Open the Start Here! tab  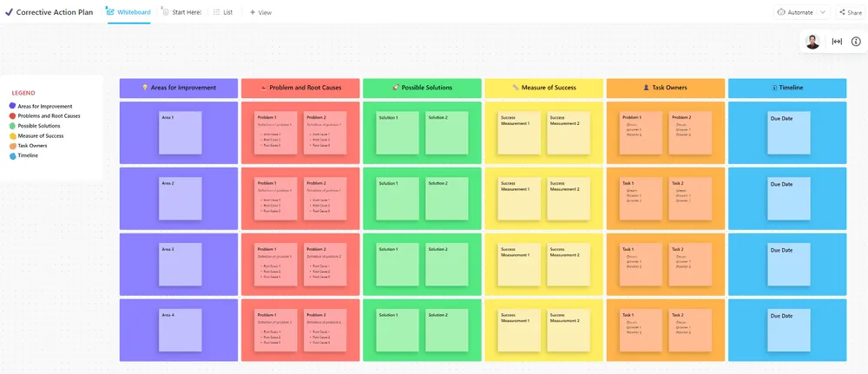coord(181,11)
